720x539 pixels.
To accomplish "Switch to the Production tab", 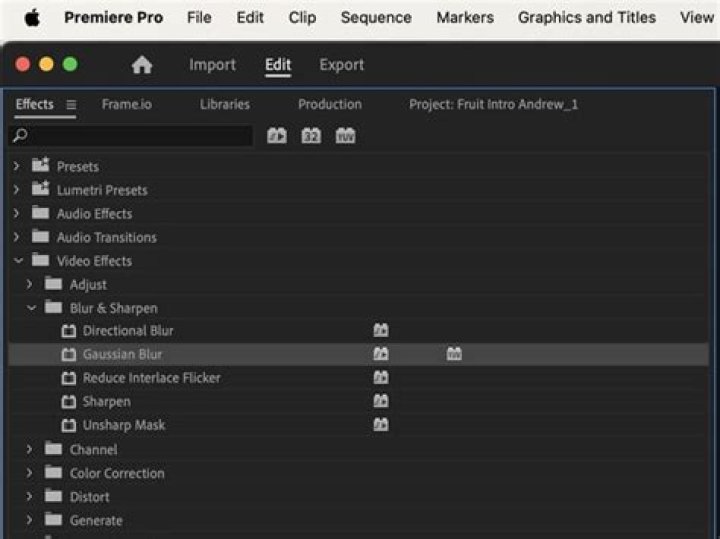I will coord(330,104).
